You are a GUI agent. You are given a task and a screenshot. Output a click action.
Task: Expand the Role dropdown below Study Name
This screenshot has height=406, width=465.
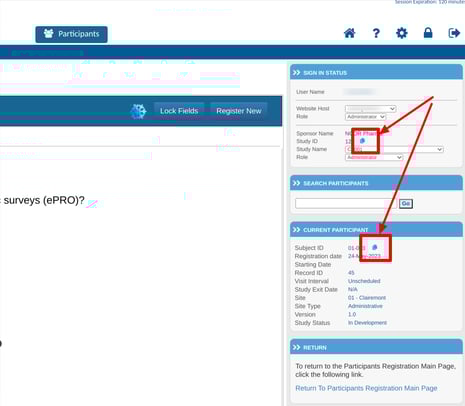pos(374,157)
